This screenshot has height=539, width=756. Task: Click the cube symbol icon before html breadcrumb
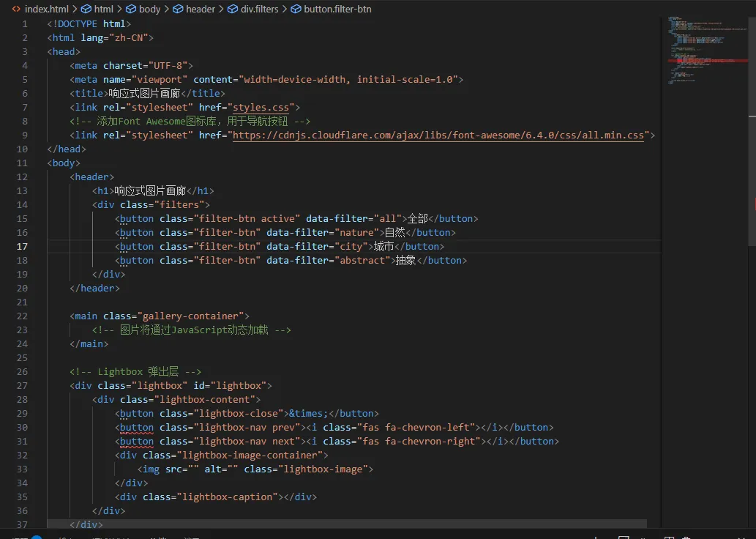point(86,9)
